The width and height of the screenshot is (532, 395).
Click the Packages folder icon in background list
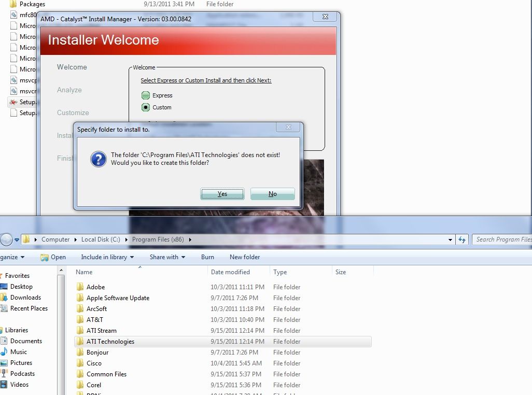pos(13,4)
